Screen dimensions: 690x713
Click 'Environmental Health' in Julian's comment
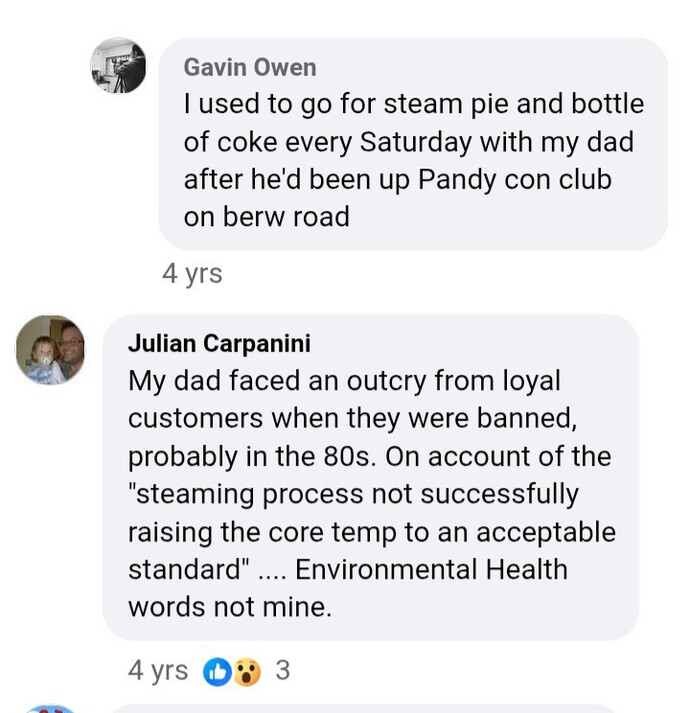coord(431,569)
